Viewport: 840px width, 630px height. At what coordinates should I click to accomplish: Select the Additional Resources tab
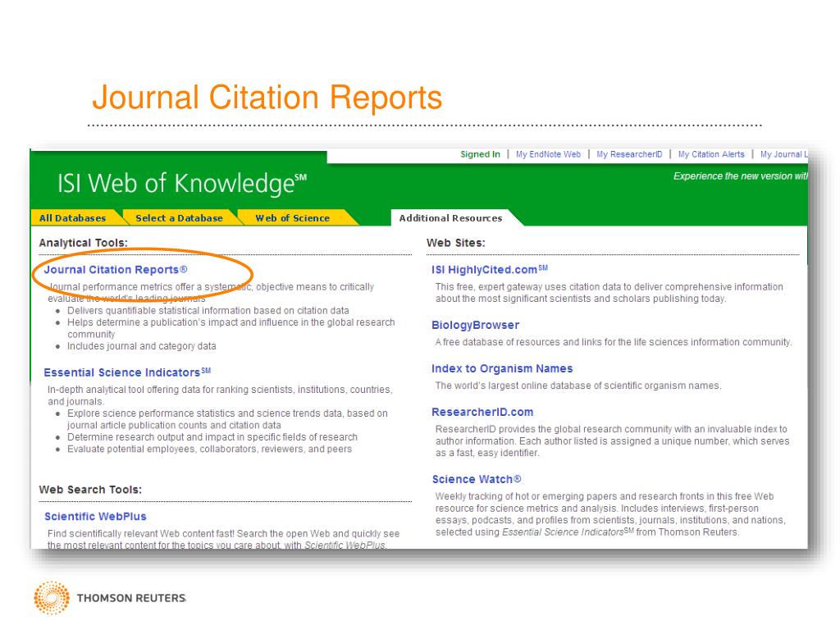(450, 218)
